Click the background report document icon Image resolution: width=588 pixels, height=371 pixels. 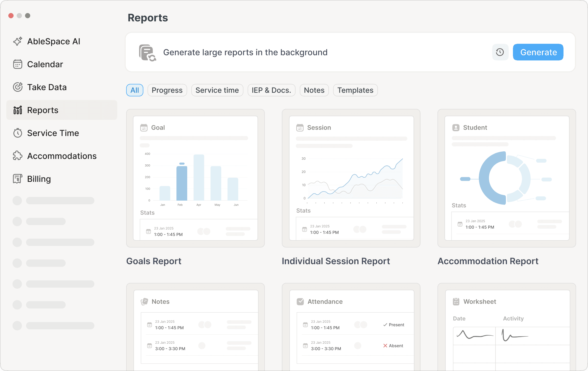pyautogui.click(x=147, y=52)
